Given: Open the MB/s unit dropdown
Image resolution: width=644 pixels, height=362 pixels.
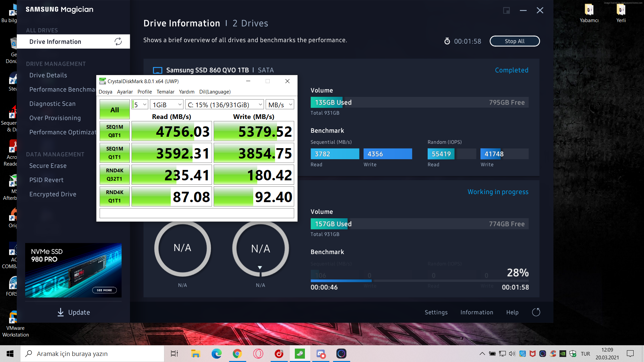Looking at the screenshot, I should pyautogui.click(x=280, y=105).
